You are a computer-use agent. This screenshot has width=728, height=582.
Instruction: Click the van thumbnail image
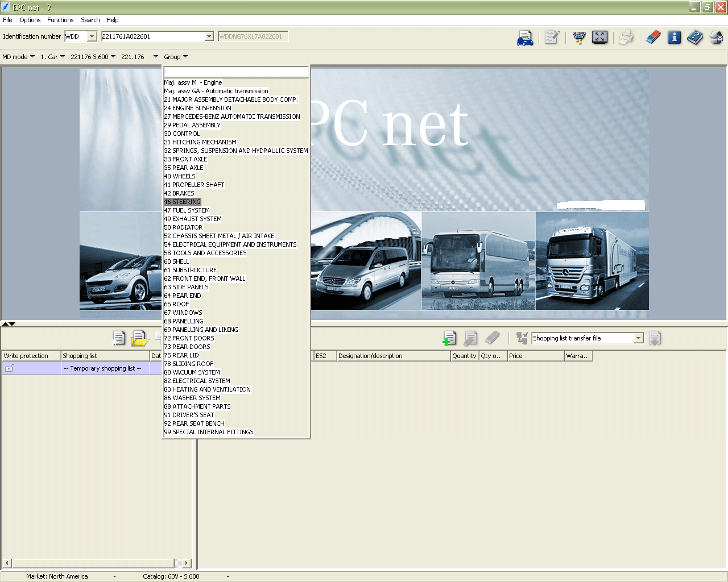[366, 261]
